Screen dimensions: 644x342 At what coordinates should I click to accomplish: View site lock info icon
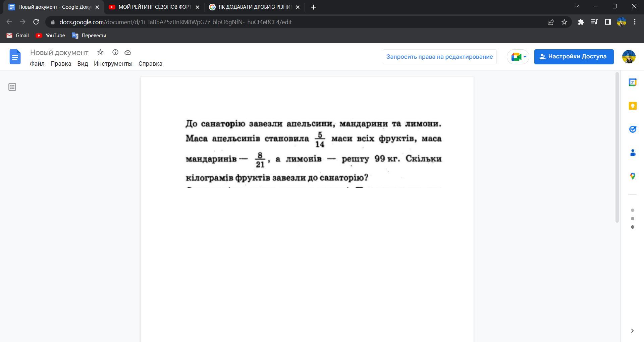[x=53, y=22]
